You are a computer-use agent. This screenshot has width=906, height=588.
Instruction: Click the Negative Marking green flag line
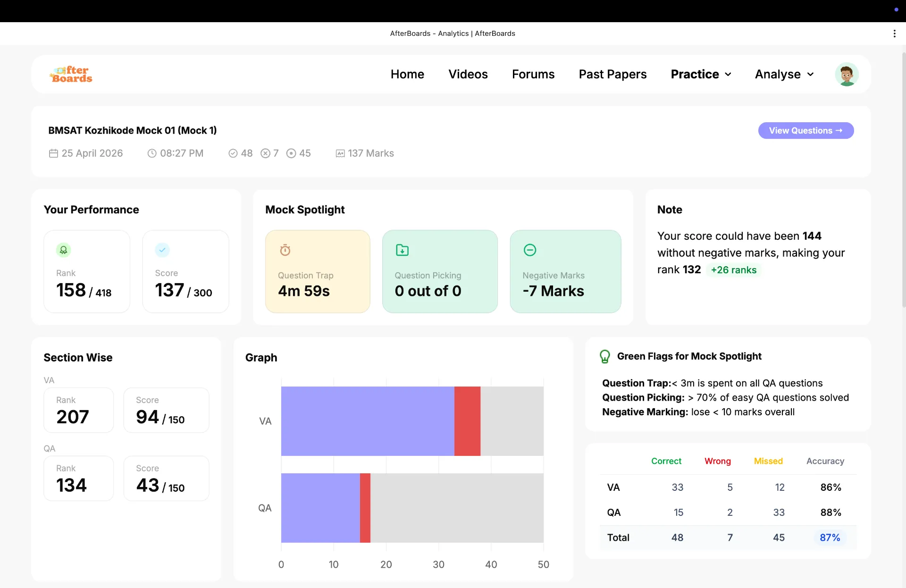(698, 412)
